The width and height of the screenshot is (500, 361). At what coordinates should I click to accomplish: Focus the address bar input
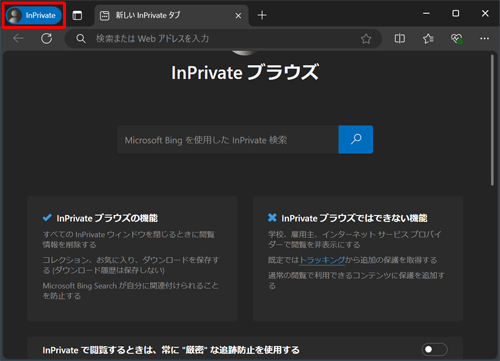223,39
